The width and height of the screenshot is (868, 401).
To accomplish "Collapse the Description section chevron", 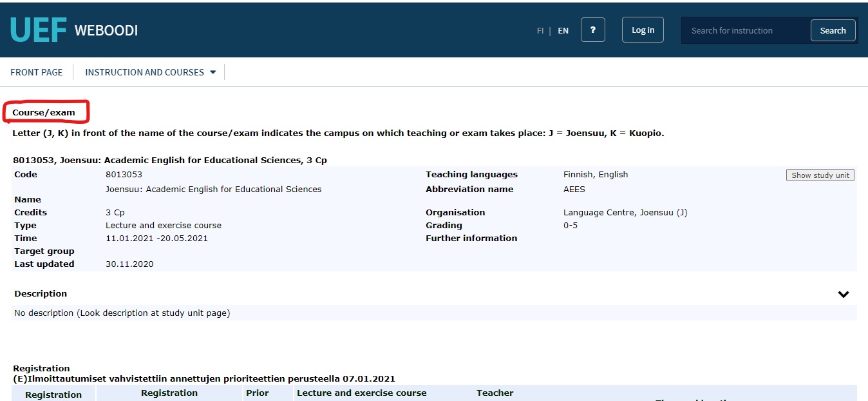I will pyautogui.click(x=843, y=295).
